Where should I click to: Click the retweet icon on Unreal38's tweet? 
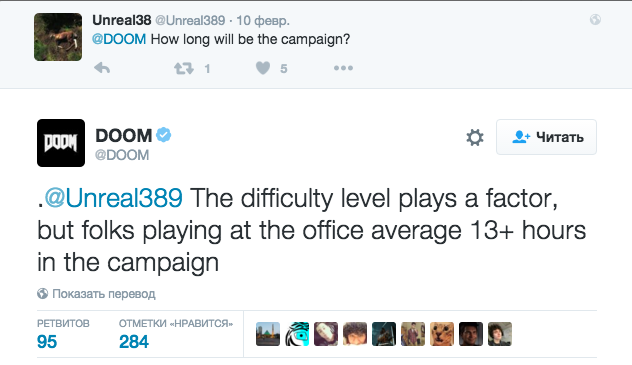[184, 68]
